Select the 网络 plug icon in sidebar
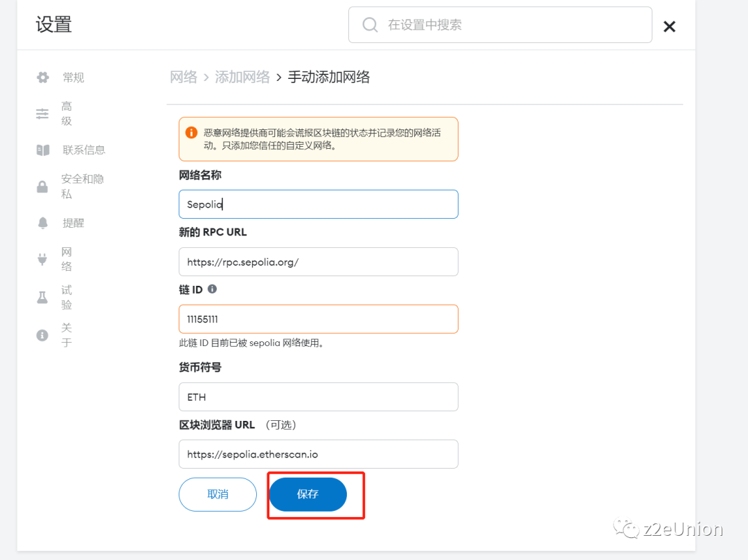The height and width of the screenshot is (560, 748). point(44,259)
